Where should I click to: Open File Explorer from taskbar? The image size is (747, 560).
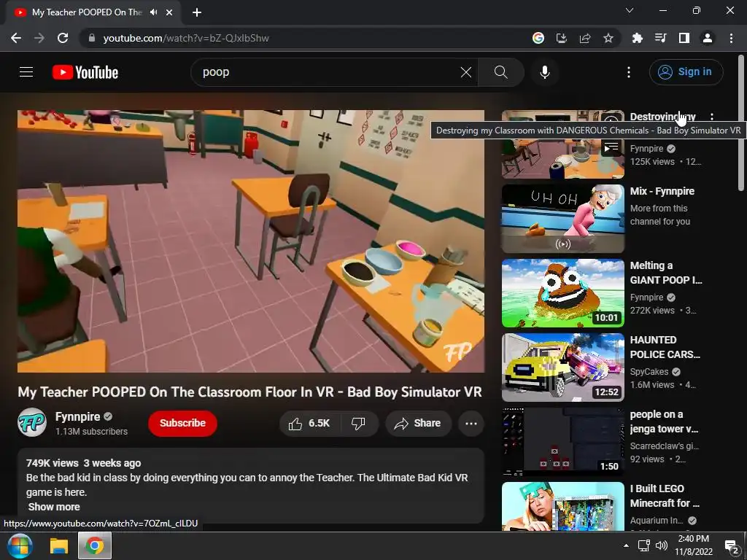pos(60,545)
